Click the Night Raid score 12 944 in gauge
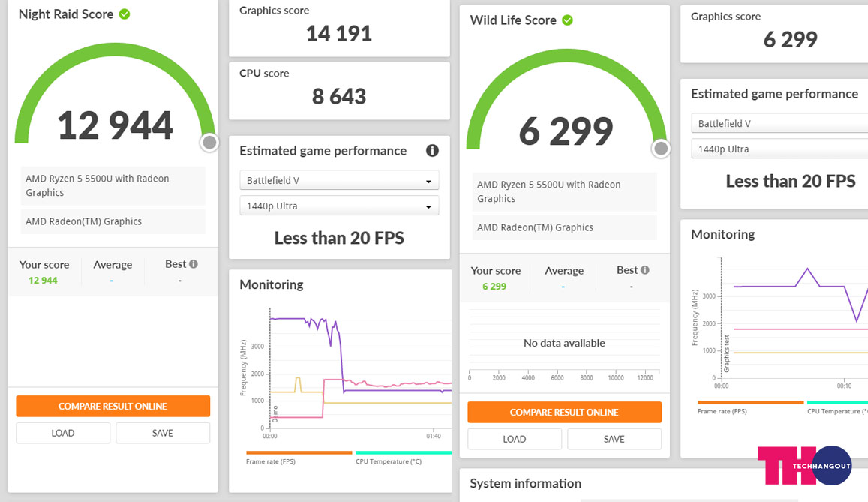Image resolution: width=868 pixels, height=502 pixels. (115, 125)
